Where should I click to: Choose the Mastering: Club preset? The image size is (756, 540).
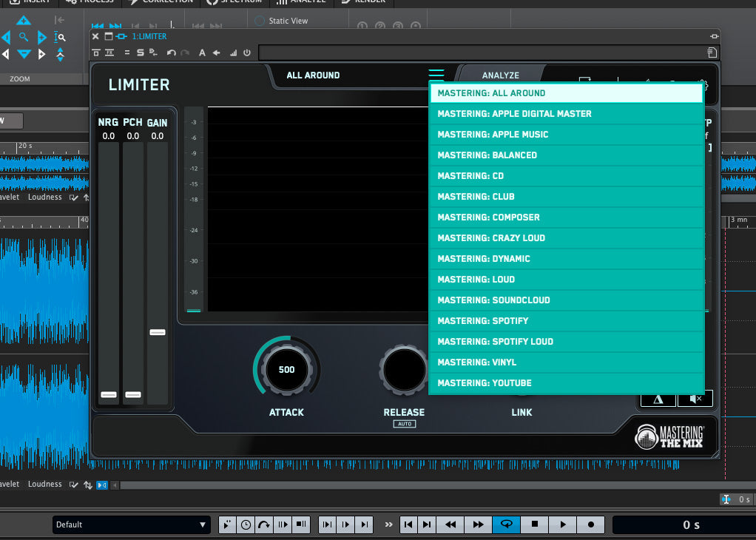(567, 197)
